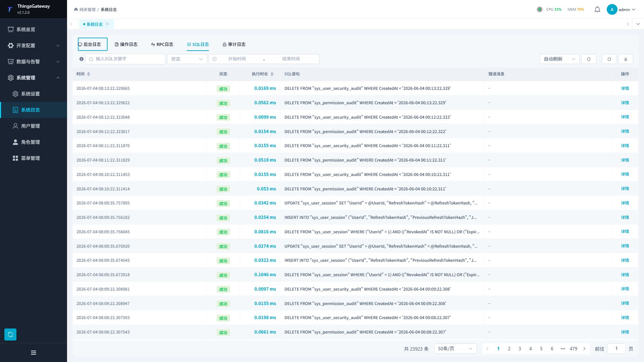The image size is (644, 362).
Task: Click the clock icon in time range
Action: point(214,59)
